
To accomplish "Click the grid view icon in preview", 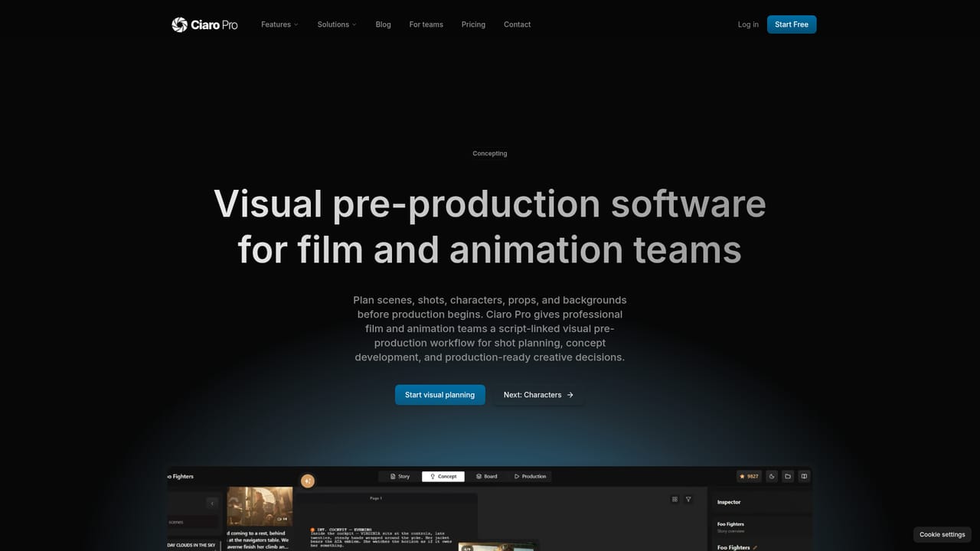I will [x=675, y=499].
